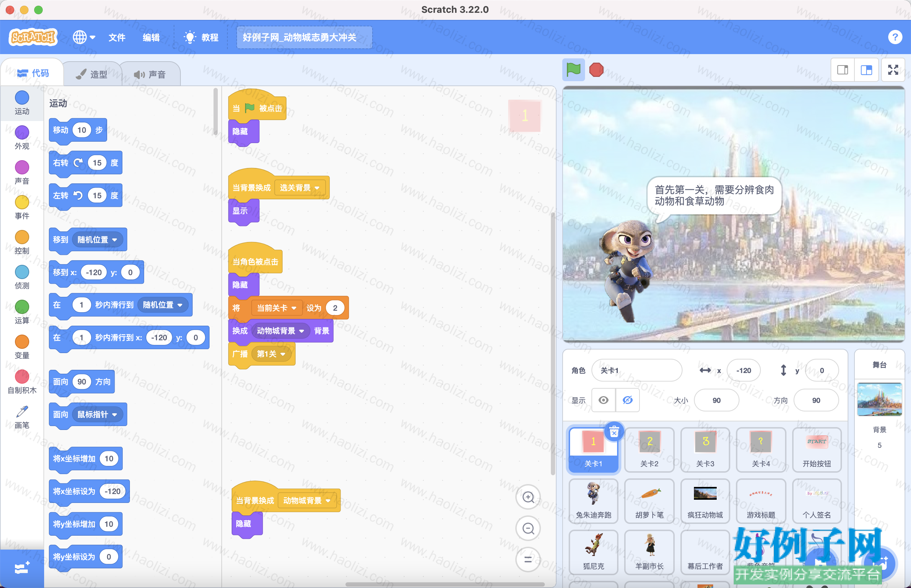Select the 声音 block category circle

pos(22,167)
